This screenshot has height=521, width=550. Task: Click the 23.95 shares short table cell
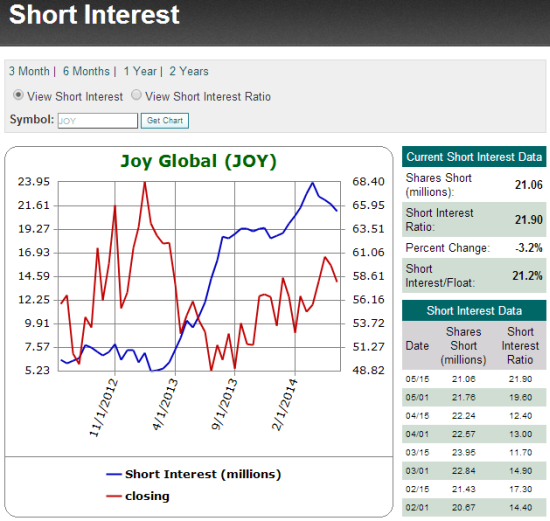click(x=463, y=452)
